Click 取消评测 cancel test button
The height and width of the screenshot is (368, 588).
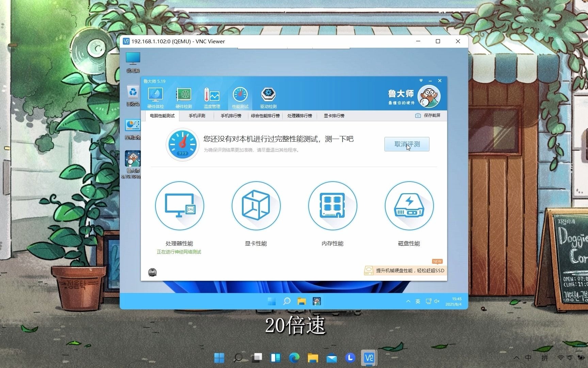[407, 144]
